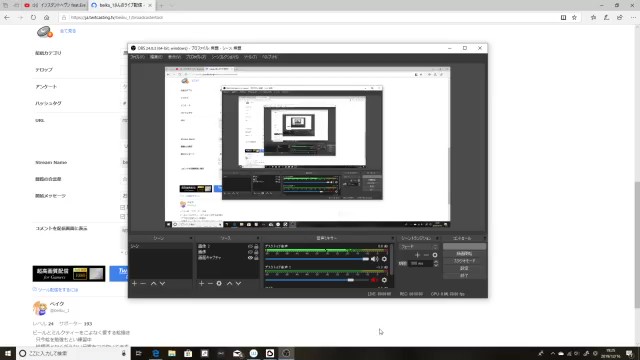Increase transition duration with stepper arrow
The image size is (640, 360).
(x=436, y=262)
